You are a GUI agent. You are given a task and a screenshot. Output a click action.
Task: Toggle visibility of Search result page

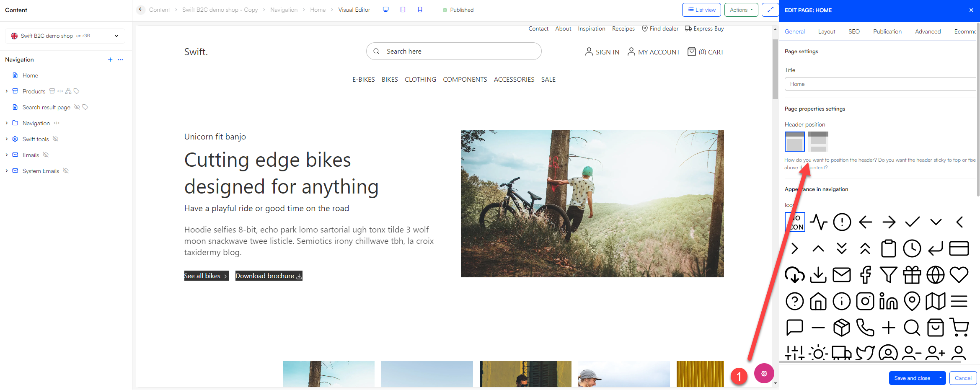tap(77, 107)
